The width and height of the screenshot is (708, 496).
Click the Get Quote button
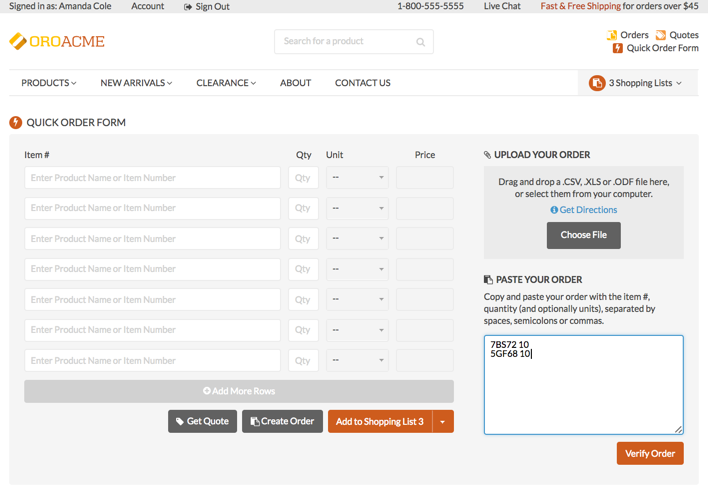click(202, 421)
